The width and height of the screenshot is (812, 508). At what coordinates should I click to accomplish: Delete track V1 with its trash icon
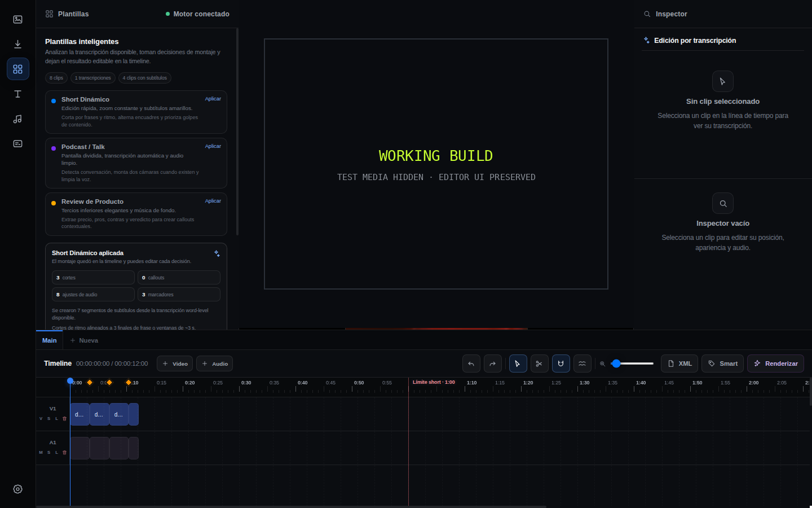point(64,419)
